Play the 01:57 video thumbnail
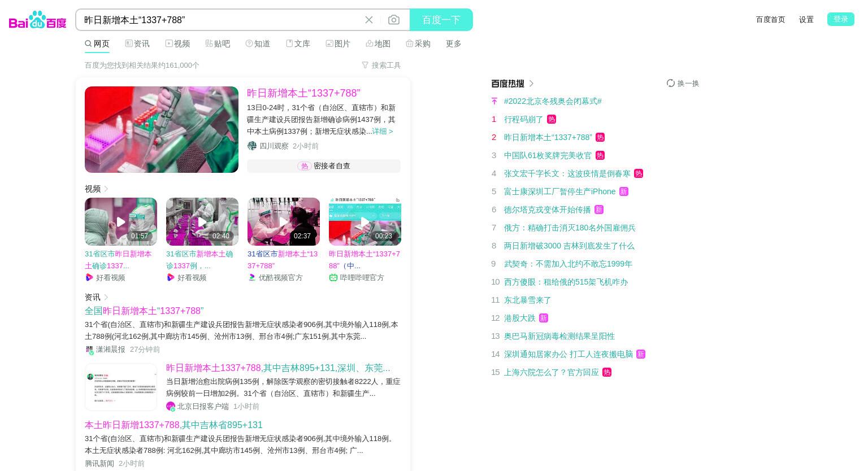Viewport: 868px width, 471px height. click(121, 221)
